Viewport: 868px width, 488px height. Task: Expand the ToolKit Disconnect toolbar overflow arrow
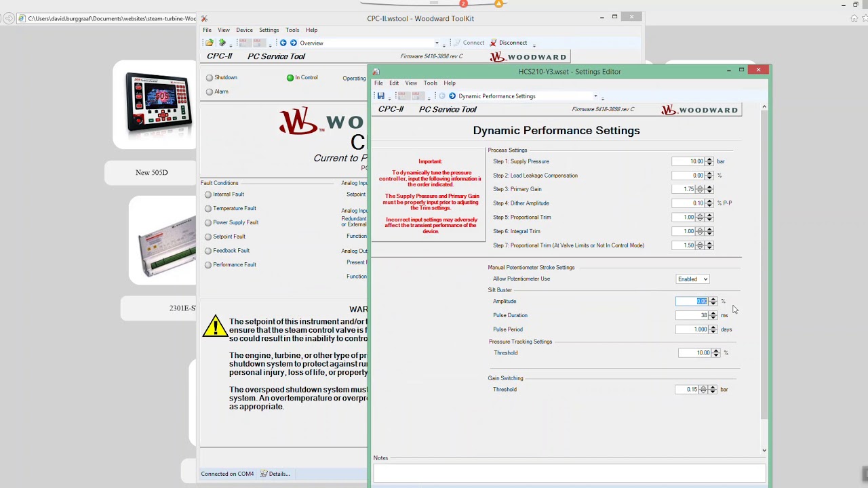[534, 45]
